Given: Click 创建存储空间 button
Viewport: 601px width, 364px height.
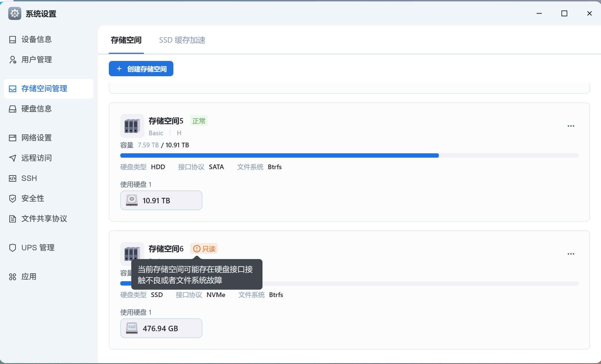Looking at the screenshot, I should click(141, 69).
